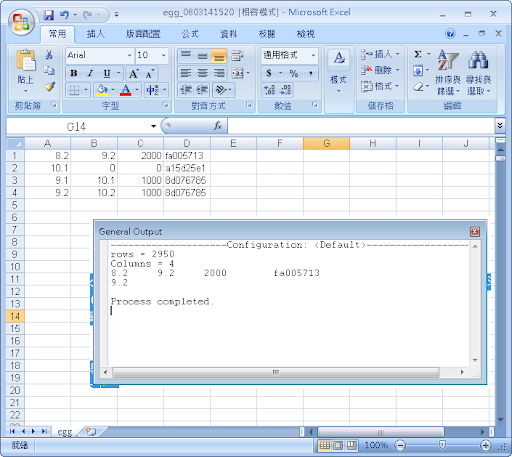Switch to Page Layout view button
This screenshot has height=457, width=512.
click(338, 445)
